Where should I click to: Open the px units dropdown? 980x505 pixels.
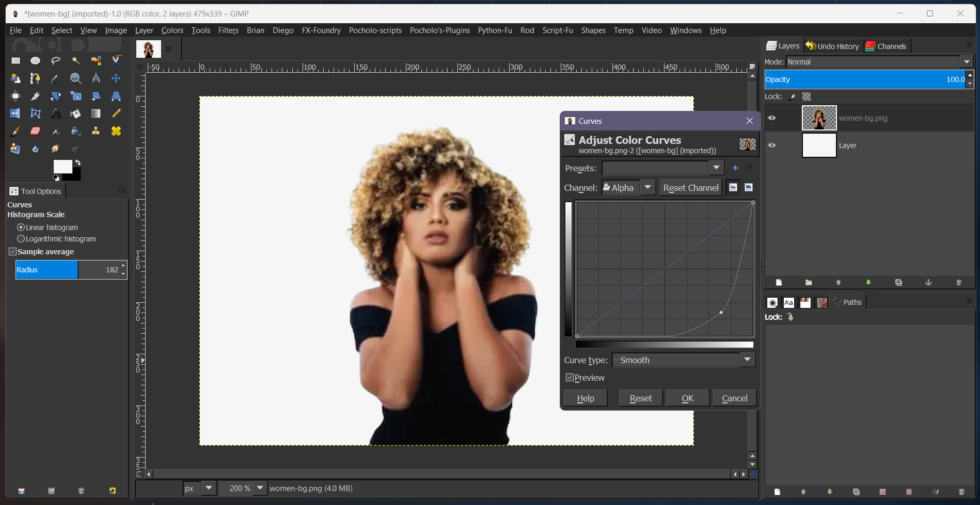(209, 488)
